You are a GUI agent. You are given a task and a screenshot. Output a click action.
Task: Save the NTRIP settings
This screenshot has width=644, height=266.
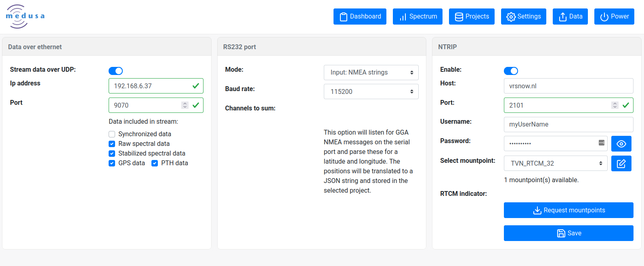pos(568,233)
